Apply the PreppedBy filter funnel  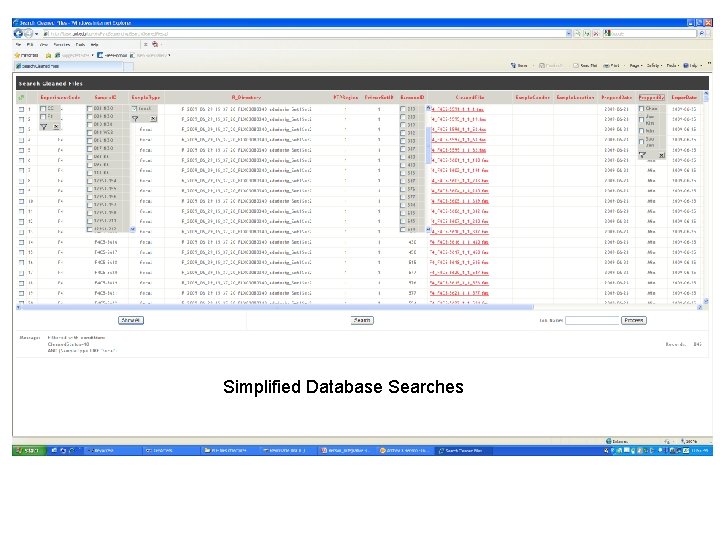pyautogui.click(x=642, y=155)
